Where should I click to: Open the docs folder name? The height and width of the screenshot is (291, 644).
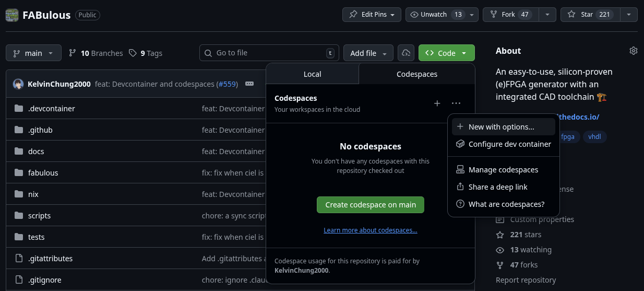(x=36, y=152)
